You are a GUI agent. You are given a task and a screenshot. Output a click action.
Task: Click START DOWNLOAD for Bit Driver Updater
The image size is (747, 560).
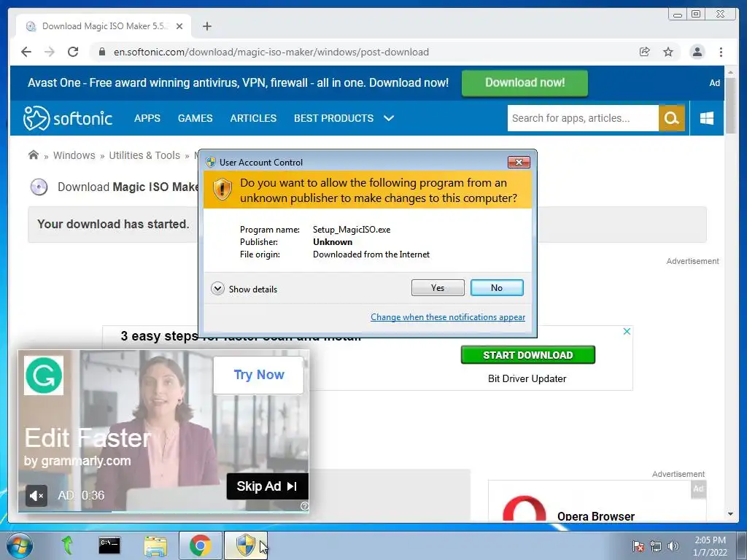528,355
